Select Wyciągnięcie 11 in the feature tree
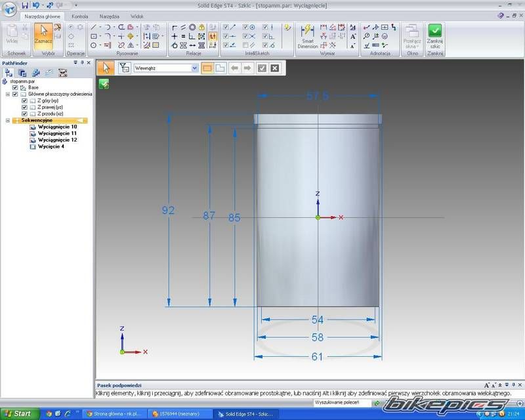525x420 pixels. 57,133
